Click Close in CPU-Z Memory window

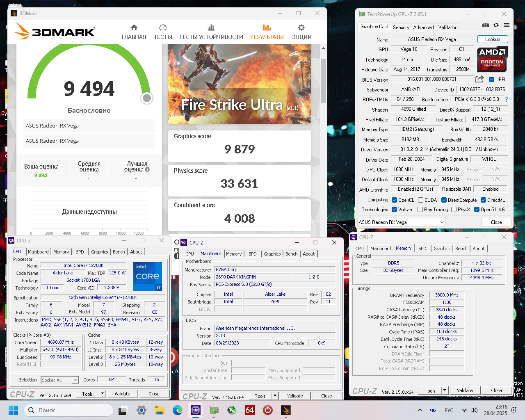[x=496, y=390]
